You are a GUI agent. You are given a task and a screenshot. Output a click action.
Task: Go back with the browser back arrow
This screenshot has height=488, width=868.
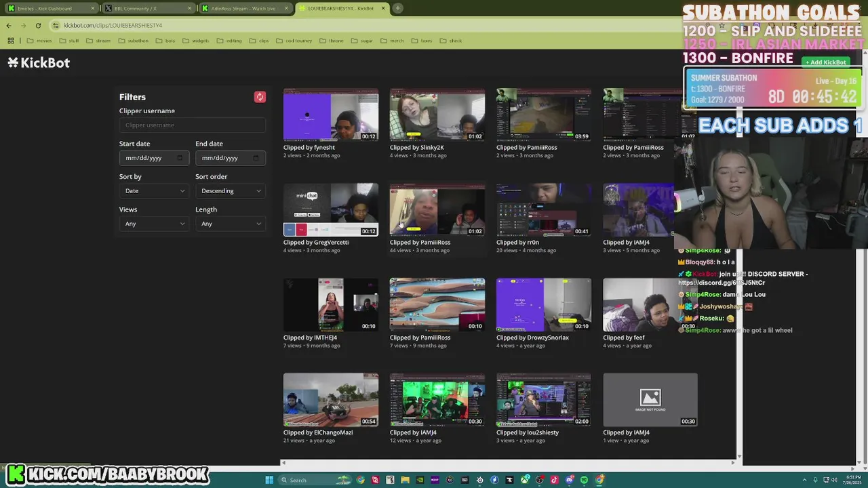pyautogui.click(x=9, y=25)
